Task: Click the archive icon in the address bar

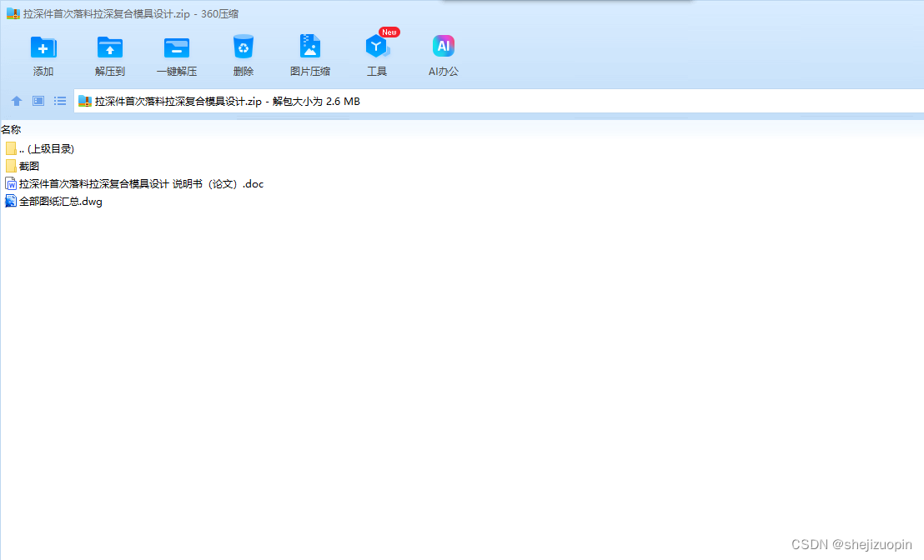Action: (85, 102)
